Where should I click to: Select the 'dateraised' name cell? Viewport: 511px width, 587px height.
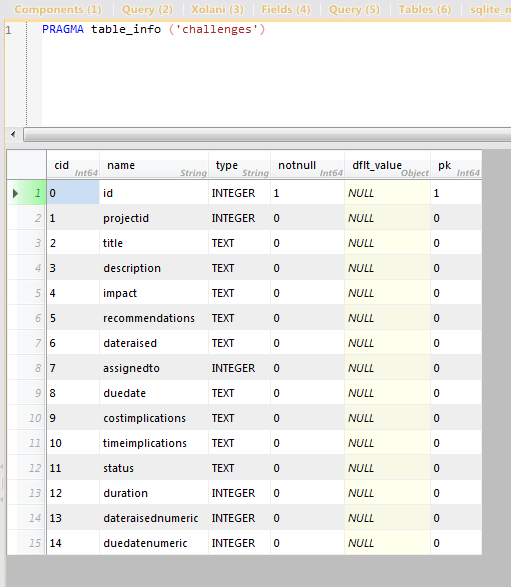click(x=154, y=343)
